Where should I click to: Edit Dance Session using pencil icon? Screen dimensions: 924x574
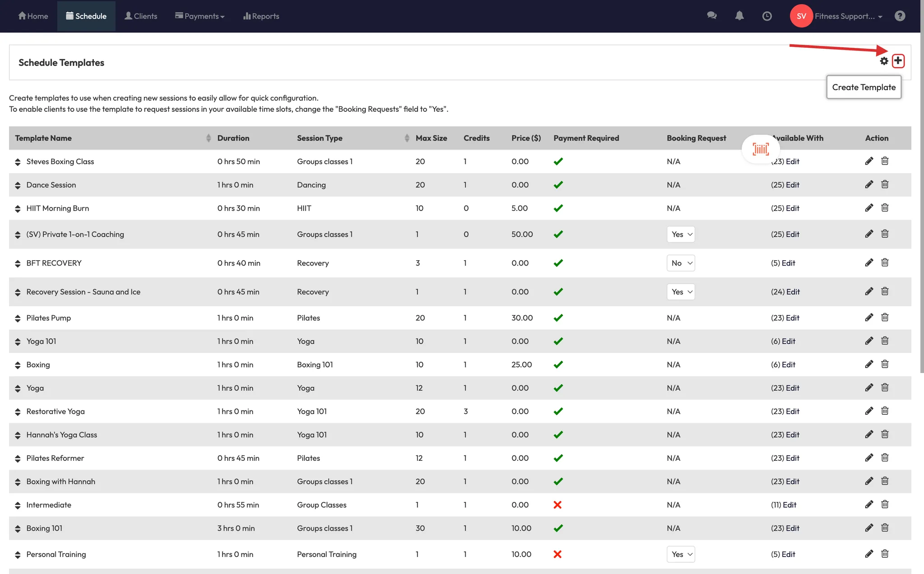pos(869,184)
